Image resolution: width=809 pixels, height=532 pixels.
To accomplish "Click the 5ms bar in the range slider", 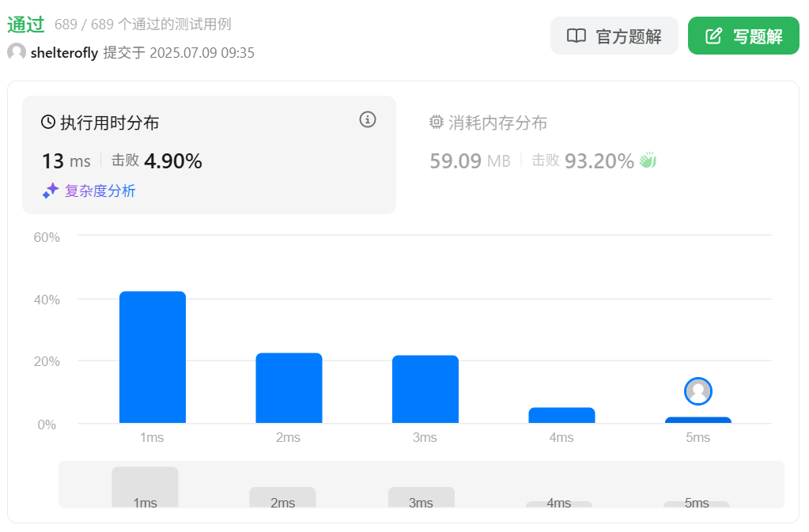I will (697, 504).
